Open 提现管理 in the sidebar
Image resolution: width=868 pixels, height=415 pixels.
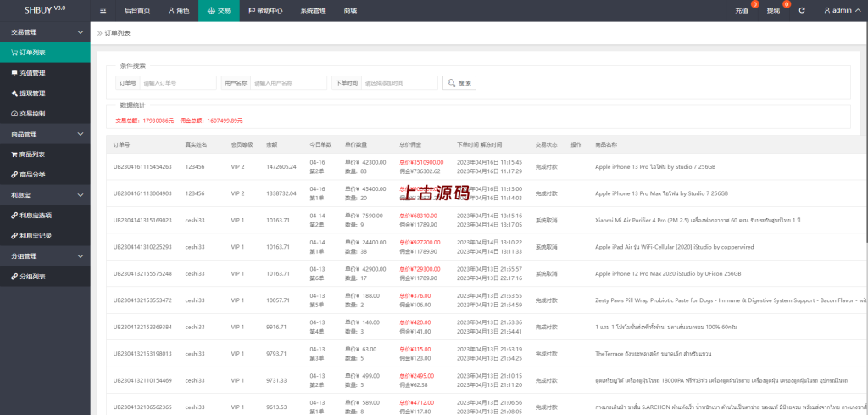click(45, 93)
